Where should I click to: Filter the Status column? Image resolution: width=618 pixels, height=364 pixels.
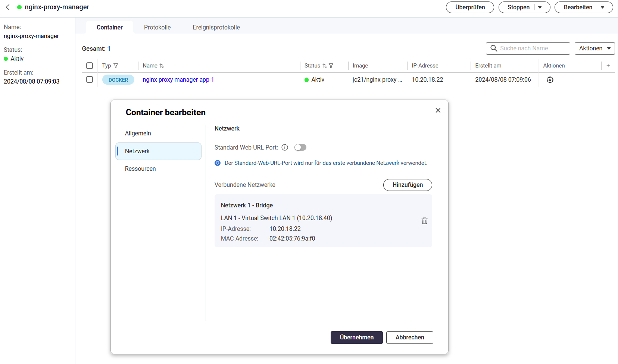[x=331, y=66]
